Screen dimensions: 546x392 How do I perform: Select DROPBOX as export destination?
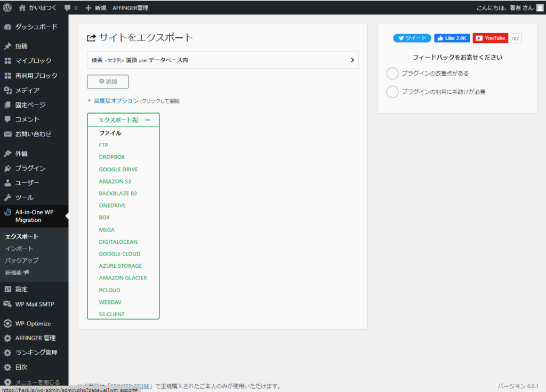pos(112,157)
